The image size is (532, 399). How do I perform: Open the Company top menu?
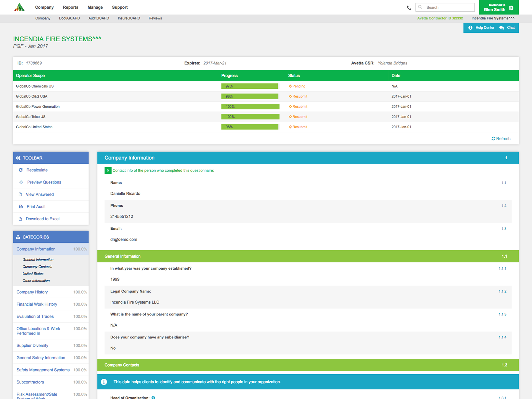[44, 7]
